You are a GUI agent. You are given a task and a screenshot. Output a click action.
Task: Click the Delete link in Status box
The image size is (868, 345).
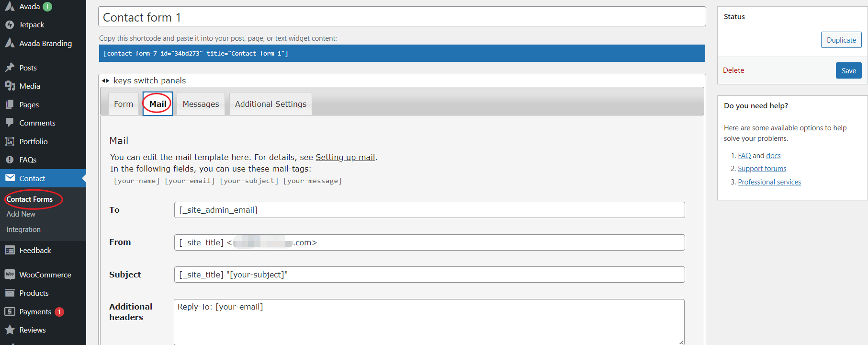(733, 70)
